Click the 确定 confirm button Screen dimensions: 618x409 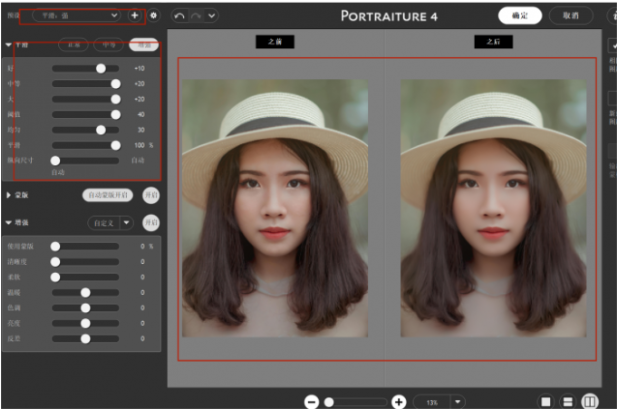[520, 16]
